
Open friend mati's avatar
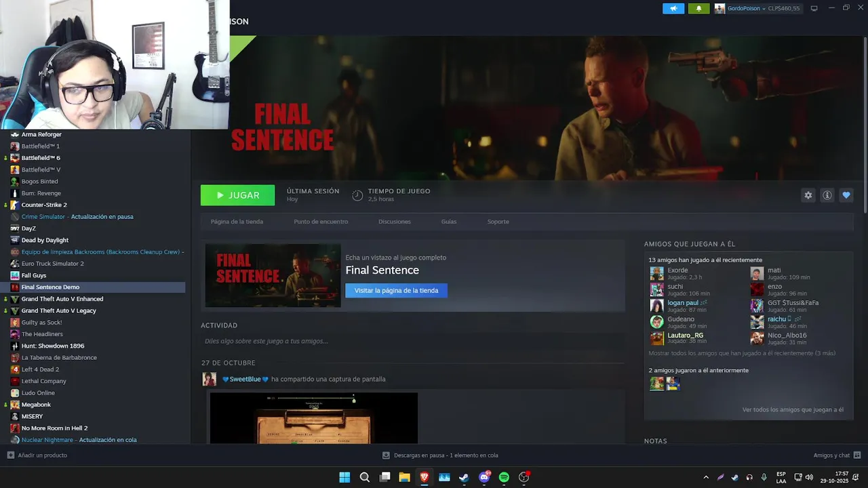point(757,273)
